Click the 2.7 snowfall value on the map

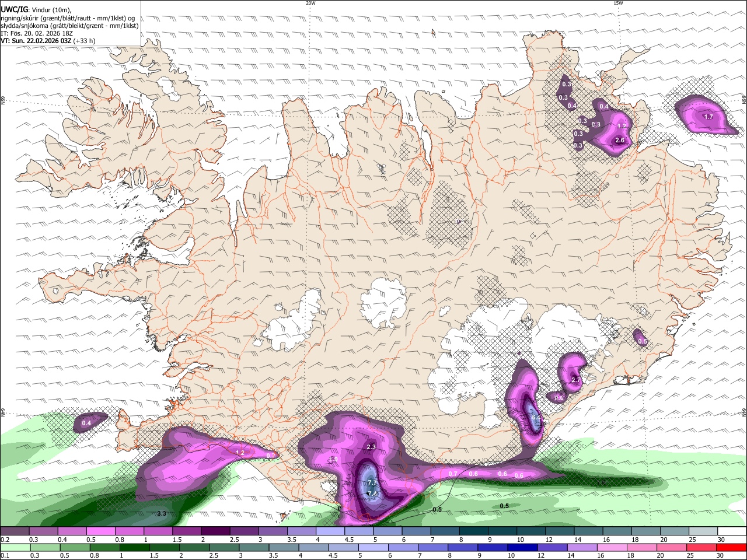(x=576, y=380)
